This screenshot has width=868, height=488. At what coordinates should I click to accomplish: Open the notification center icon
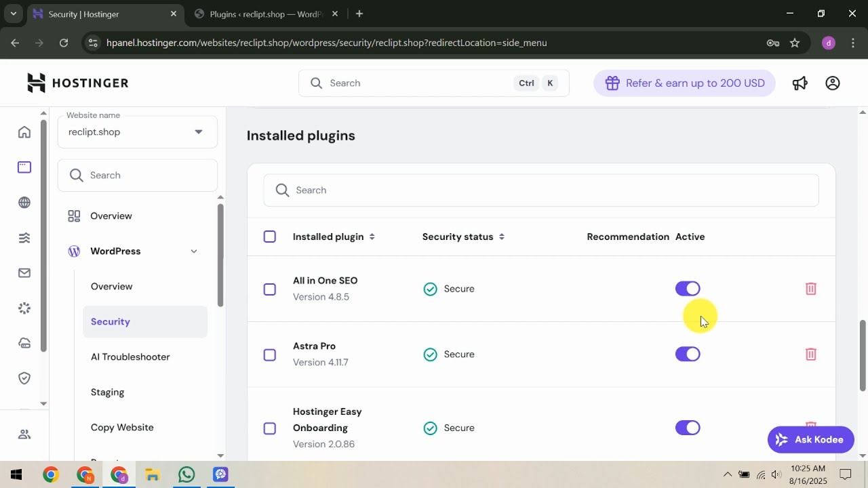[x=846, y=474]
